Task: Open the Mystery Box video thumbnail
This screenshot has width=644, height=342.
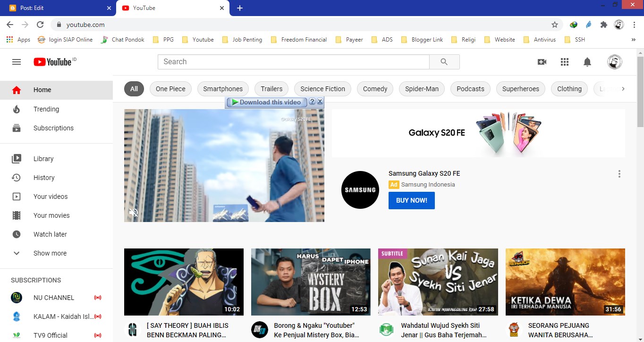Action: coord(311,282)
